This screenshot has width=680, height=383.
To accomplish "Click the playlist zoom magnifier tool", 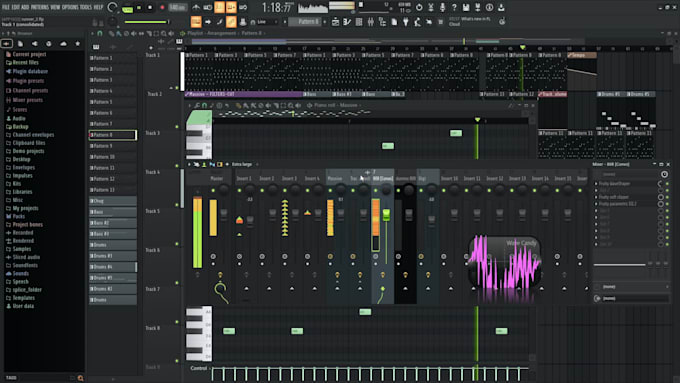I will [163, 33].
